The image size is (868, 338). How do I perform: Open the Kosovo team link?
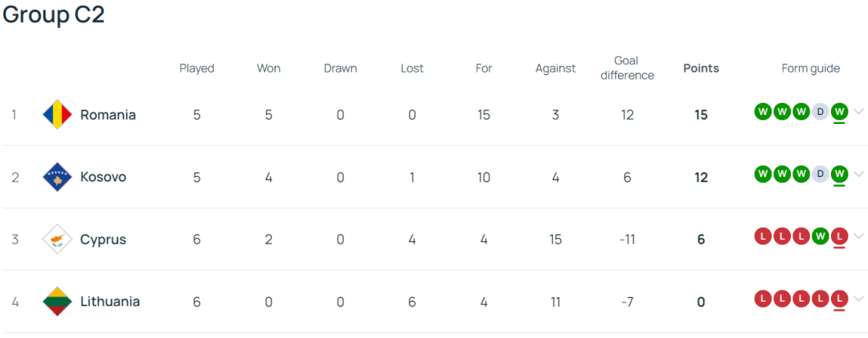103,177
